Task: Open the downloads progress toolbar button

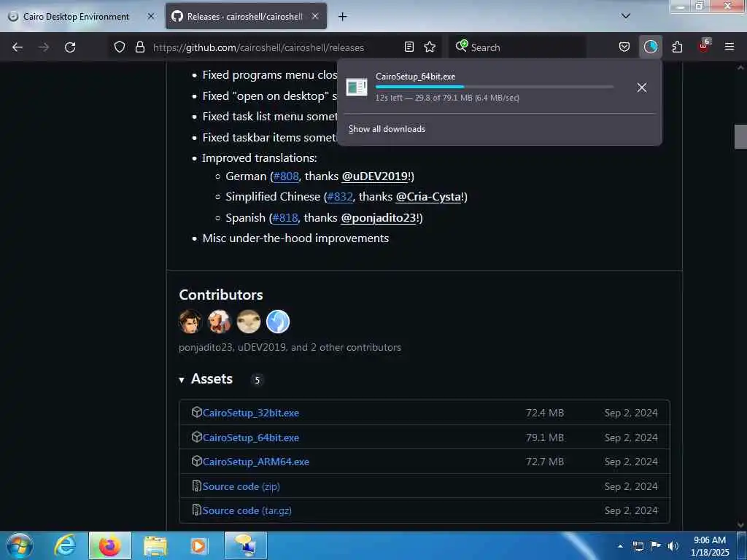Action: 650,47
